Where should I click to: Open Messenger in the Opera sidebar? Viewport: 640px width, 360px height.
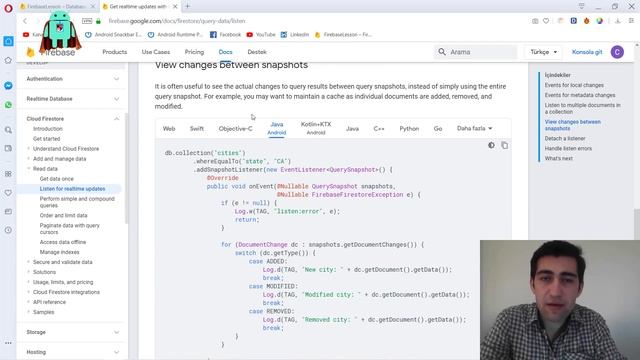pyautogui.click(x=8, y=86)
